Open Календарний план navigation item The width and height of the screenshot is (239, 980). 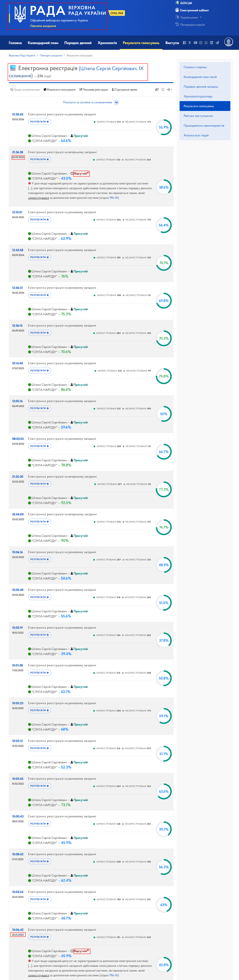pyautogui.click(x=43, y=43)
